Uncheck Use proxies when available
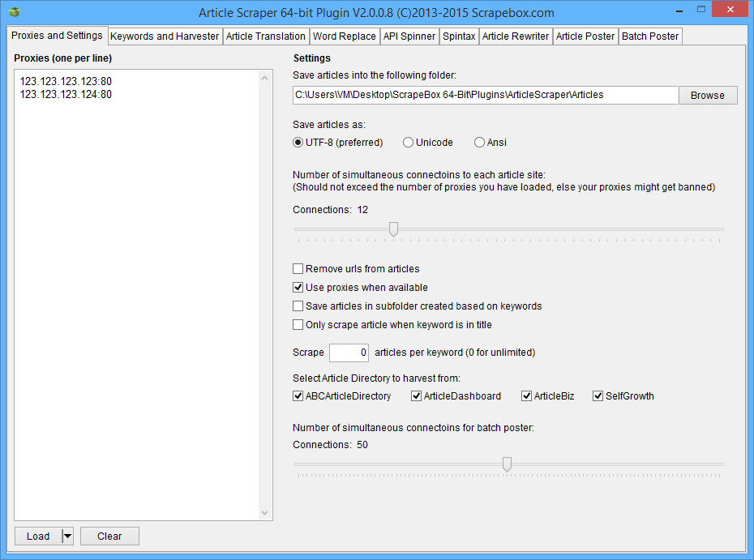Viewport: 754px width, 560px height. [x=298, y=288]
